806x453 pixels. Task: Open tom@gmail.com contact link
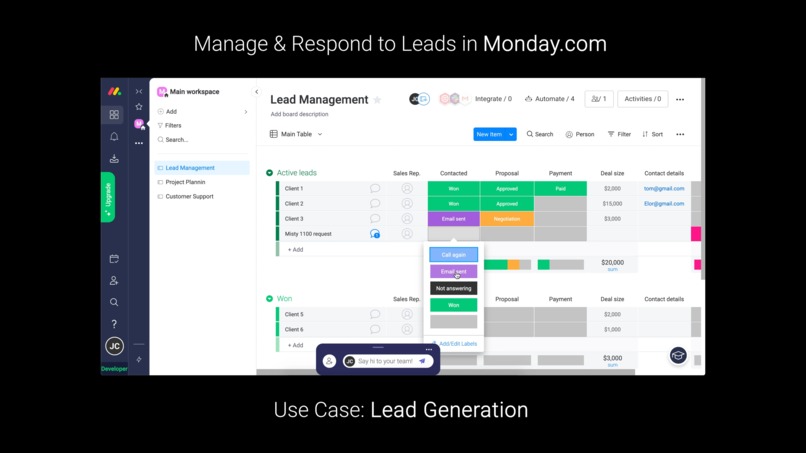pos(664,189)
